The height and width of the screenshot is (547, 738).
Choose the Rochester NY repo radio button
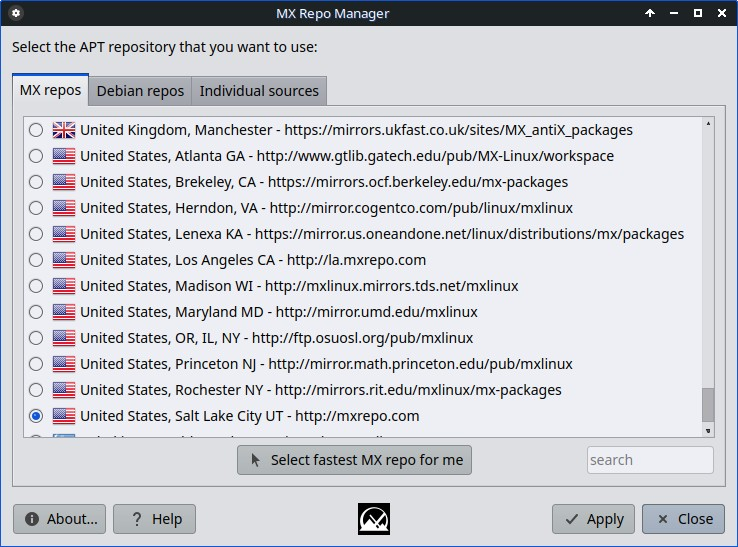click(x=36, y=390)
